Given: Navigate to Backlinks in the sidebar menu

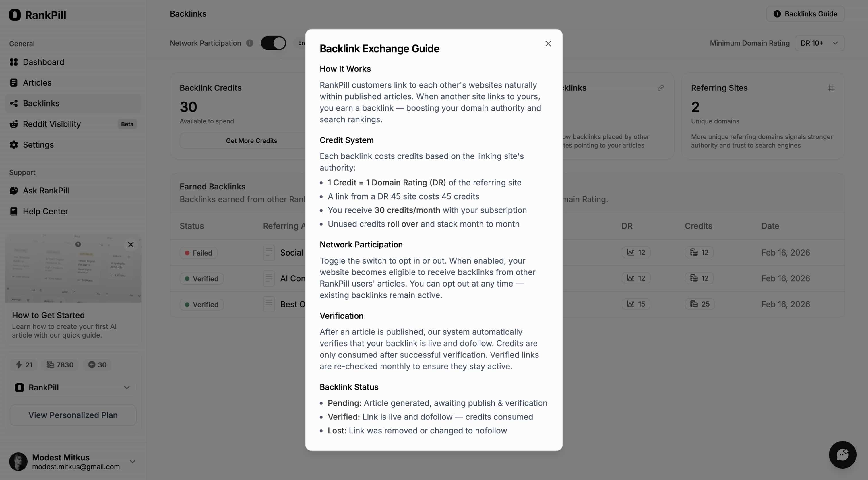Looking at the screenshot, I should click(x=41, y=103).
